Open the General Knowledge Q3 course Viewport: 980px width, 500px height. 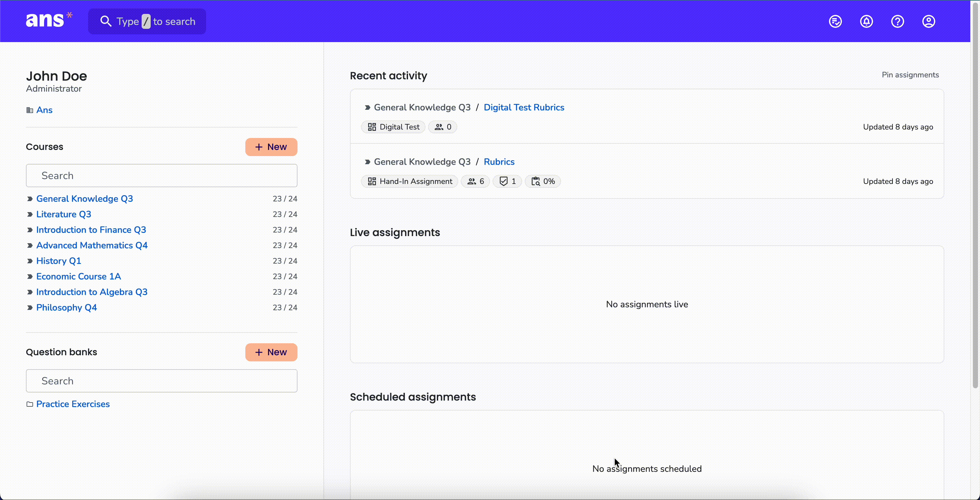[x=85, y=199]
